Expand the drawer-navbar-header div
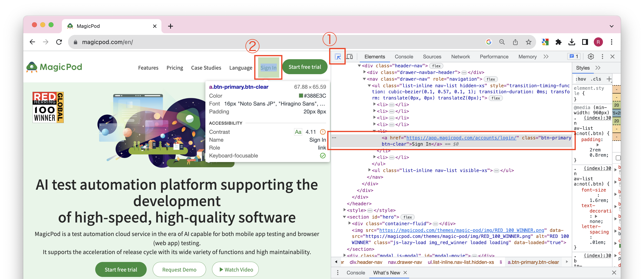 (364, 72)
